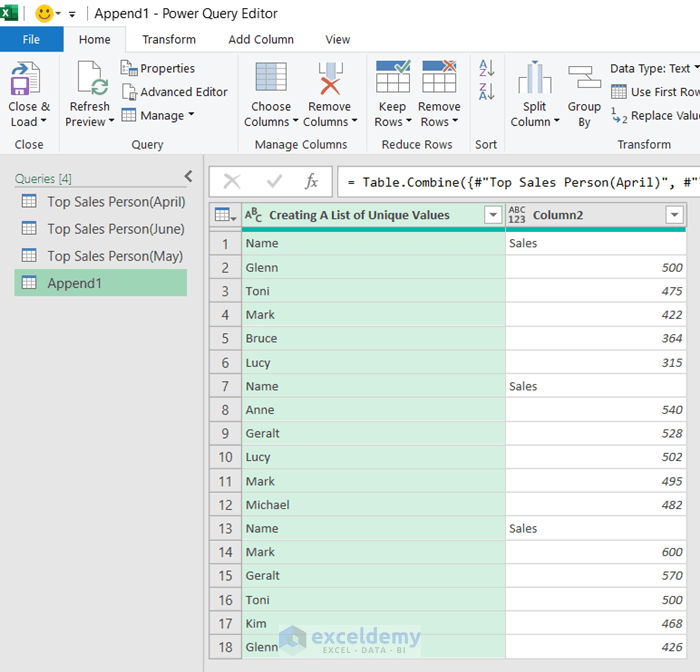
Task: Open filter dropdown for Column2
Action: (675, 215)
